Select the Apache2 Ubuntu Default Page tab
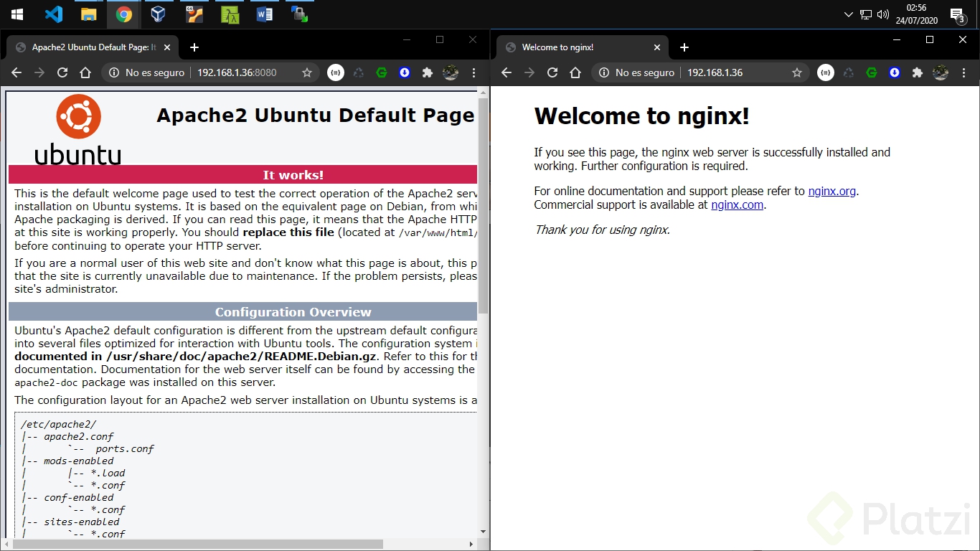This screenshot has width=980, height=551. coord(93,47)
